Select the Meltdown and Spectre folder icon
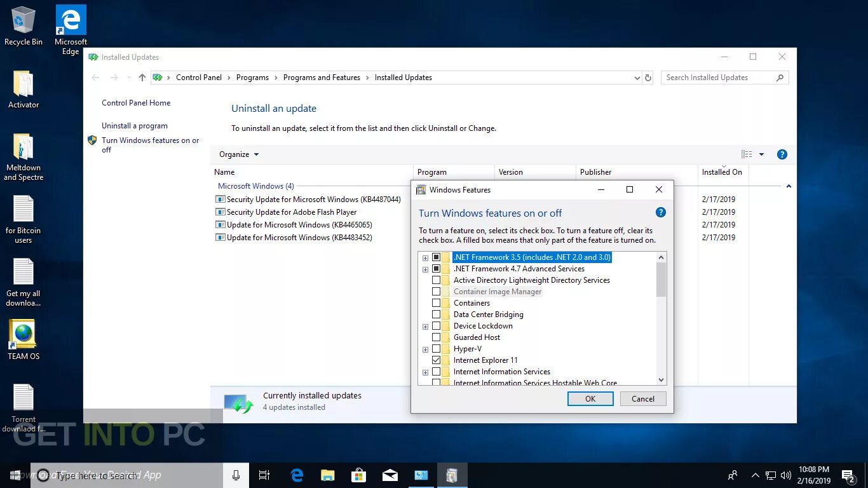 pyautogui.click(x=24, y=157)
